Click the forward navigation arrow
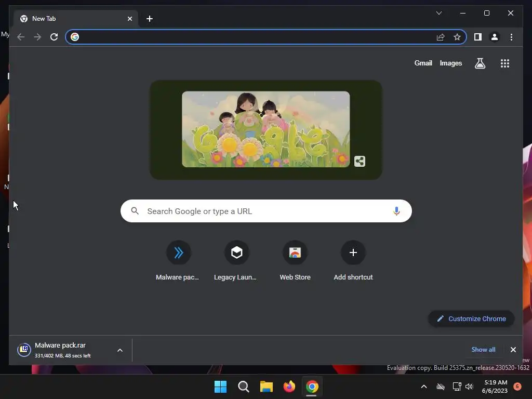Image resolution: width=532 pixels, height=399 pixels. point(37,37)
